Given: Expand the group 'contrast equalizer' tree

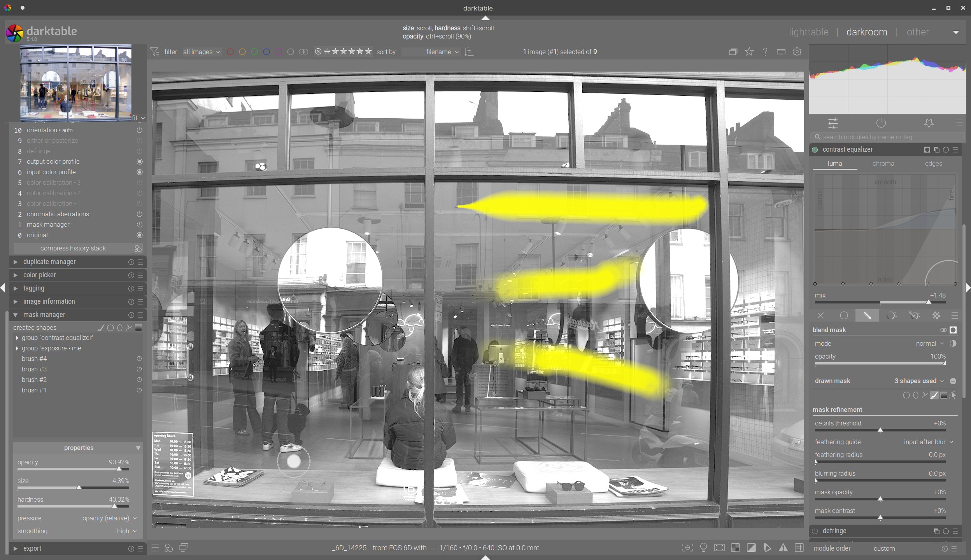Looking at the screenshot, I should (17, 338).
